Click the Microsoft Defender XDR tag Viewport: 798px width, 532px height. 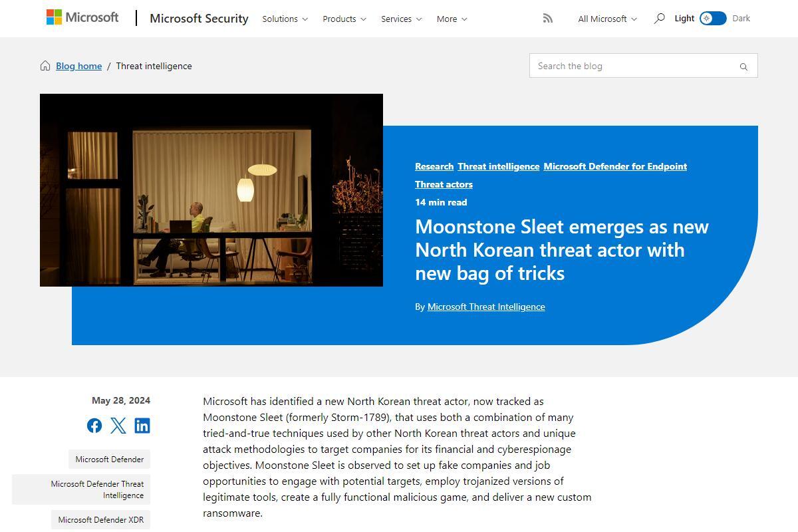100,520
